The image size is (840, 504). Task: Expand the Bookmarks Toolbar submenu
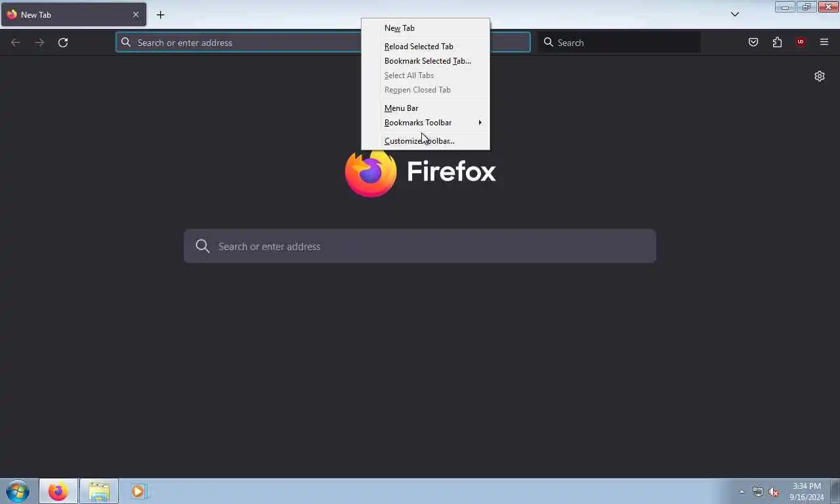425,123
